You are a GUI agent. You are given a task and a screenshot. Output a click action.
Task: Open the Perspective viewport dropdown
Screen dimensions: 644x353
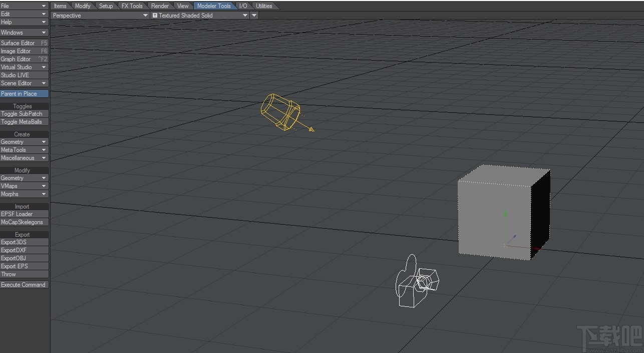click(x=100, y=15)
